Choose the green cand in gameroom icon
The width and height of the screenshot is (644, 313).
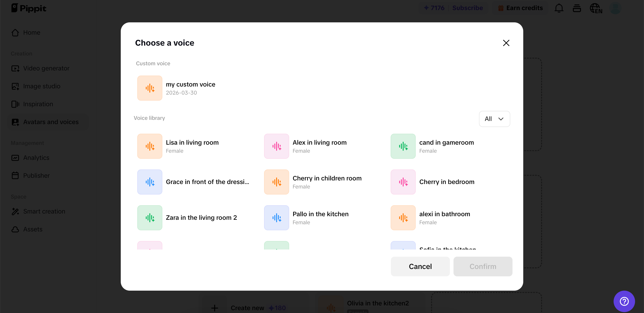pos(403,146)
